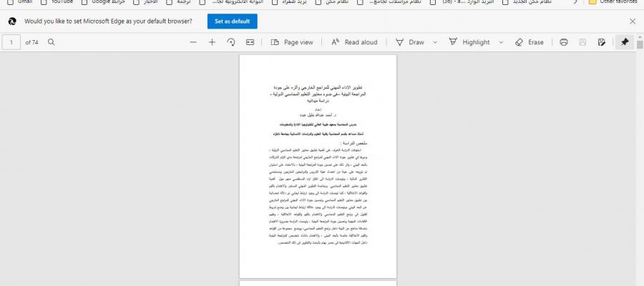Select the Draw tool

tap(409, 42)
